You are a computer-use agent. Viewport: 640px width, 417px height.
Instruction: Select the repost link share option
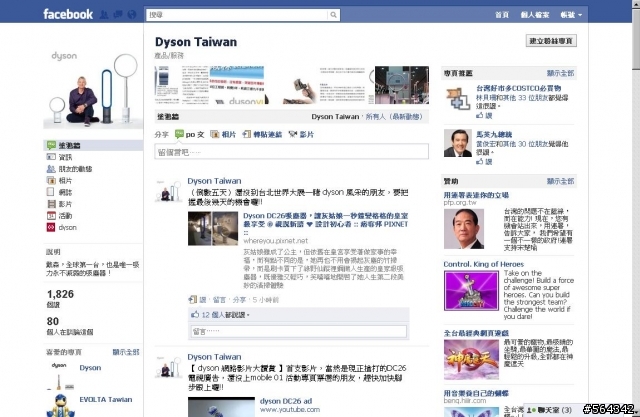[x=262, y=134]
